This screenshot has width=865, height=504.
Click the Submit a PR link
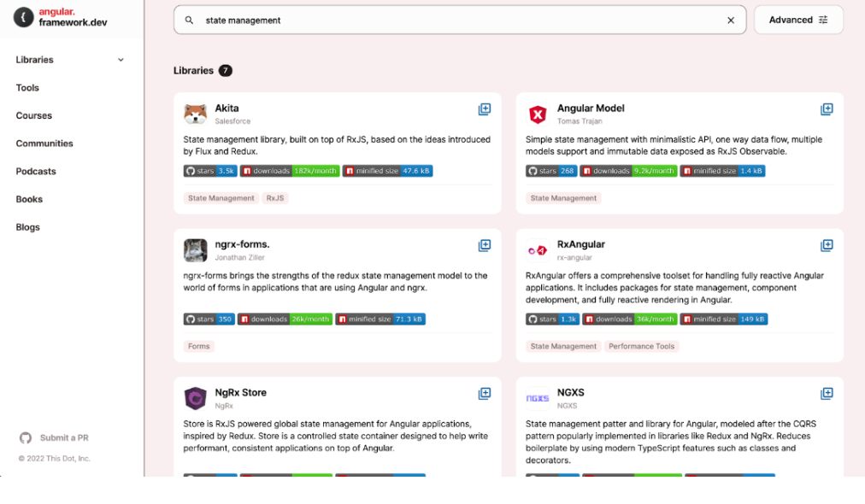coord(64,438)
